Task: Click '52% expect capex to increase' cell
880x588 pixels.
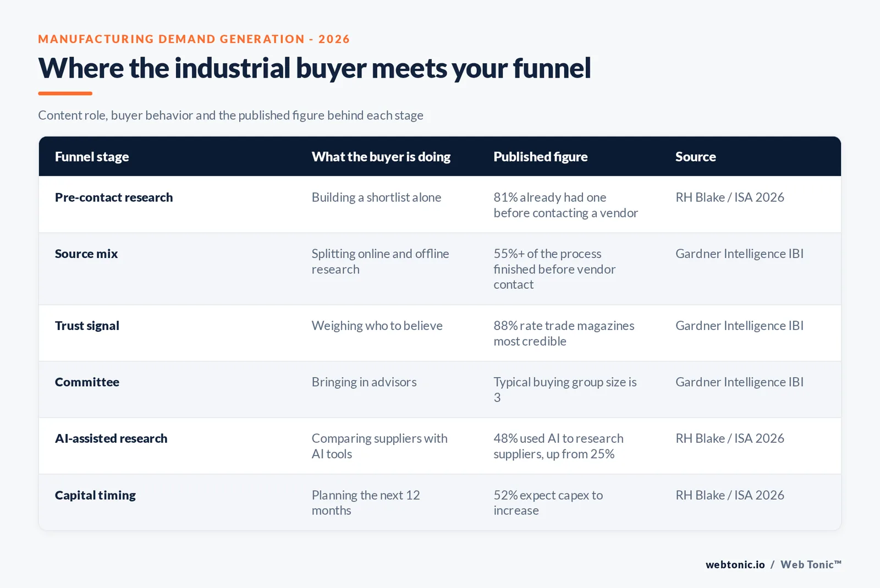Action: coord(548,503)
